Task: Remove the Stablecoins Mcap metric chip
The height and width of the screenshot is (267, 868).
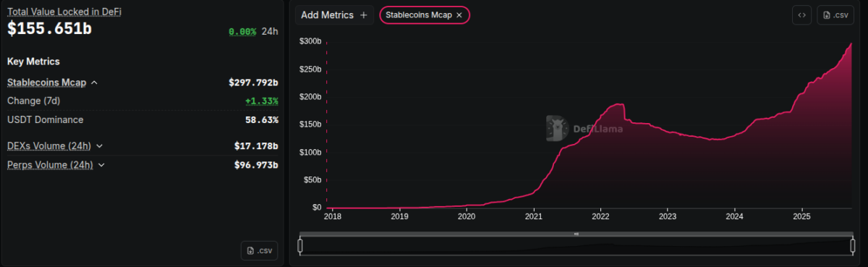Action: click(459, 15)
